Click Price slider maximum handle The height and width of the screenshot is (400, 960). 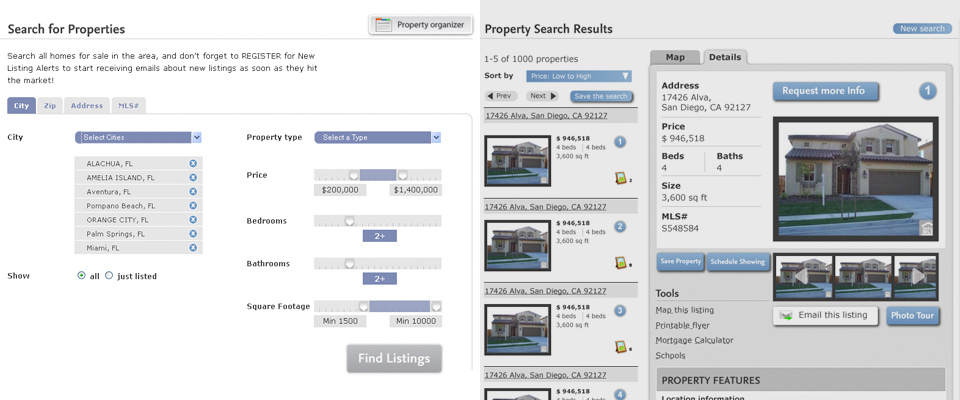tap(402, 175)
